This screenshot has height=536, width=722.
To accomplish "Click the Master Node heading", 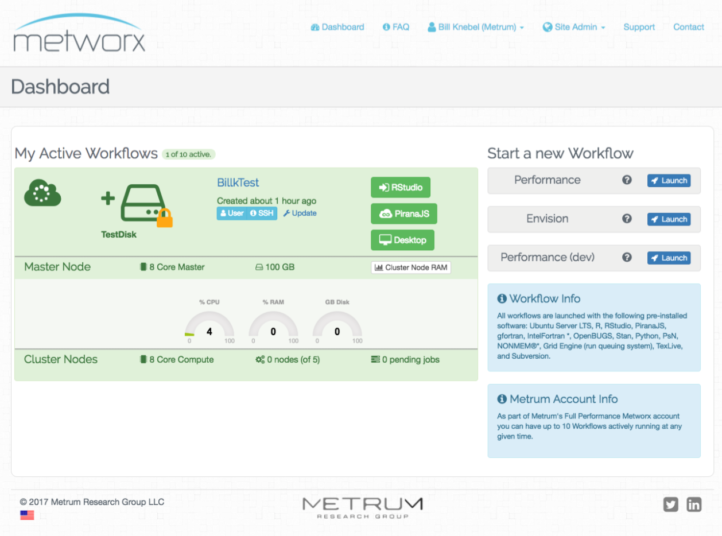I will pos(57,267).
